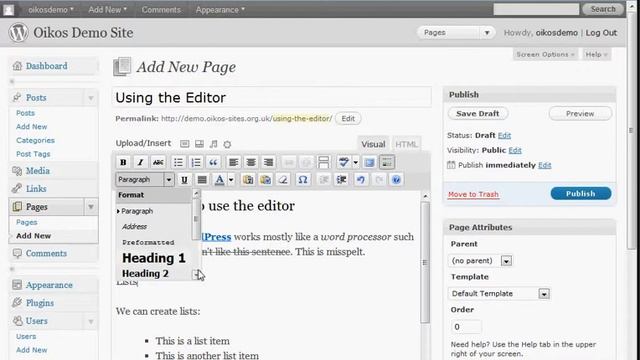640x360 pixels.
Task: Click the Order number field
Action: [465, 327]
